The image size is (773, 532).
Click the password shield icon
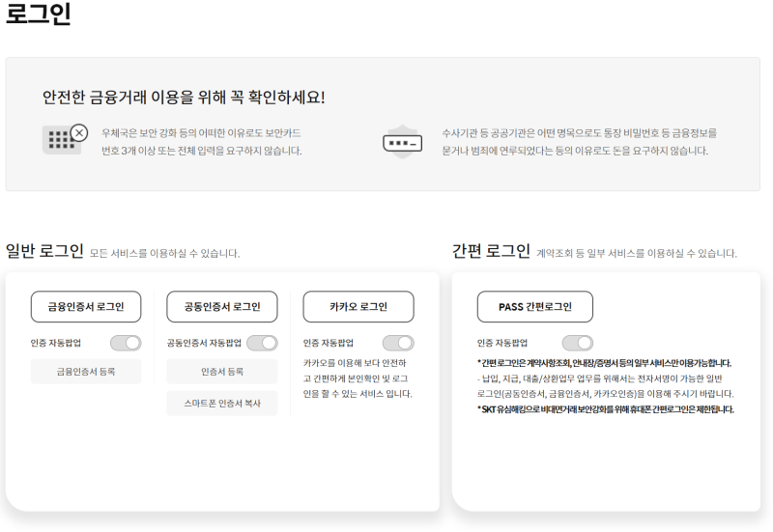[x=403, y=142]
